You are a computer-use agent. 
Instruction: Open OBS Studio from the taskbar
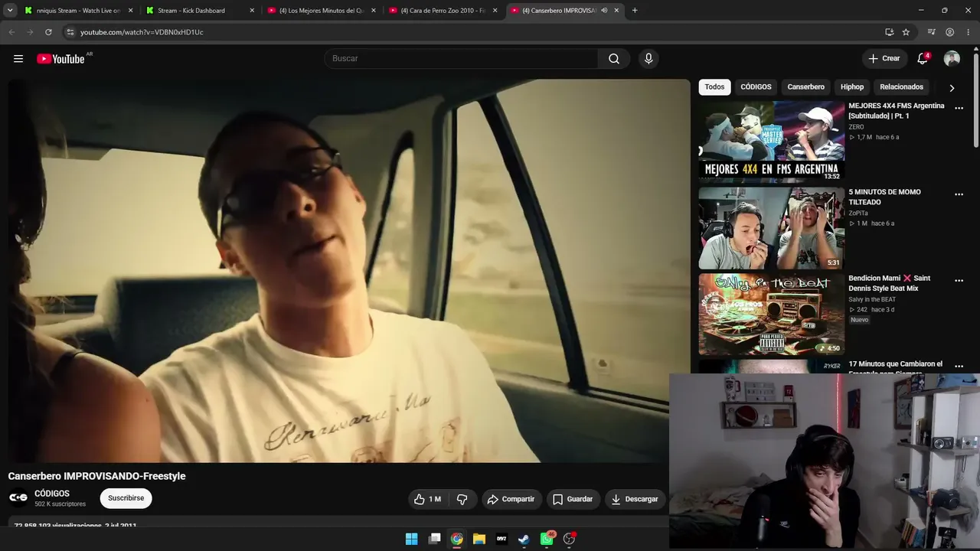[569, 539]
